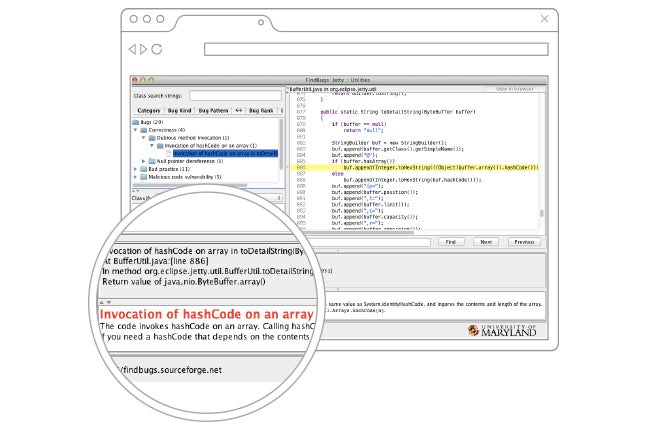Click the 'public static String toDetailString' line
Viewport: 650px width, 429px height.
398,112
